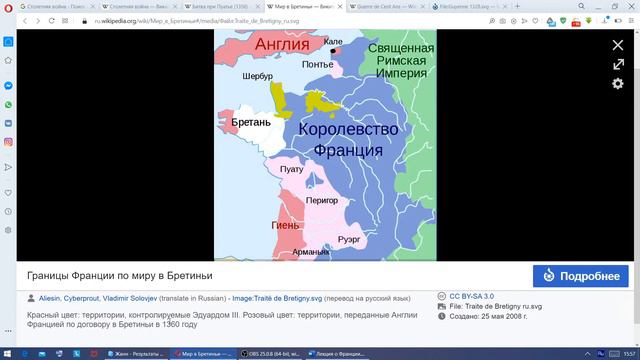Open the OBS 25.0.8 taskbar item

pos(270,354)
